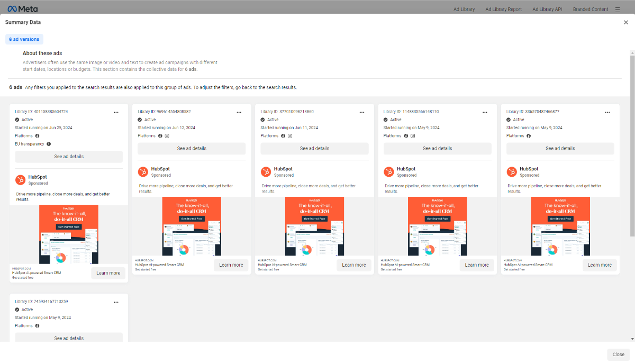Viewport: 635px width, 364px height.
Task: Open the three-dot options menu on Library ID 745934167713259
Action: 116,302
